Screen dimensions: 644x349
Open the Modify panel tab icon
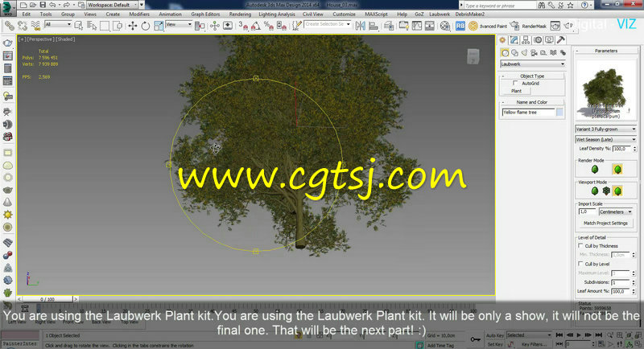[x=514, y=39]
